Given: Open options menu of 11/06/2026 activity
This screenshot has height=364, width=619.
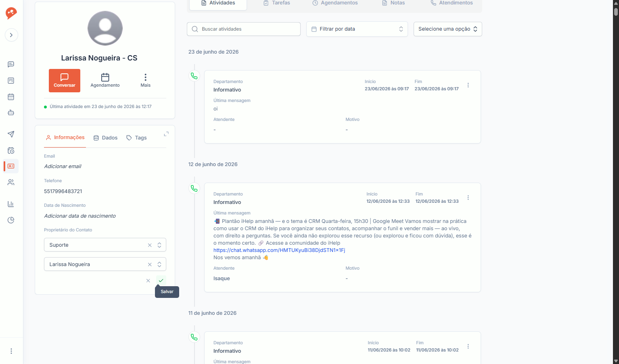Looking at the screenshot, I should pos(468,346).
